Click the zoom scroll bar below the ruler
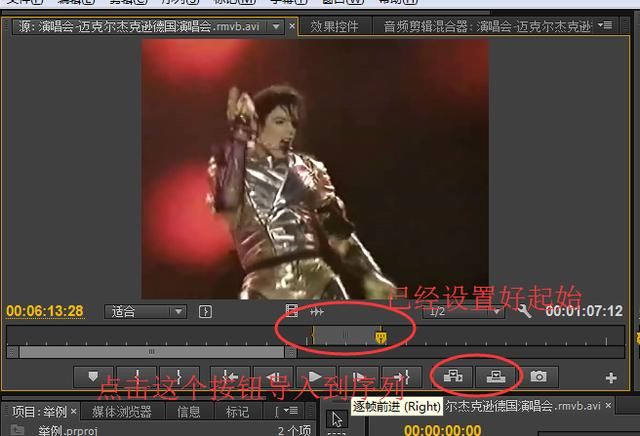The height and width of the screenshot is (436, 640). (150, 352)
